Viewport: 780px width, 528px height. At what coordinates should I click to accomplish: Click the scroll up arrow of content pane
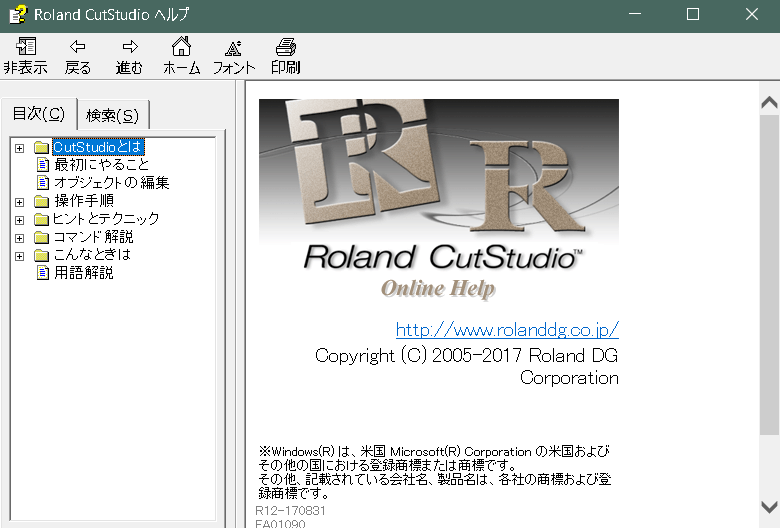[769, 103]
